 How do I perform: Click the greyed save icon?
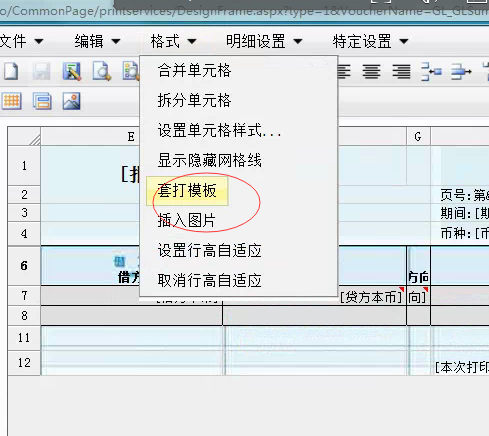[41, 71]
